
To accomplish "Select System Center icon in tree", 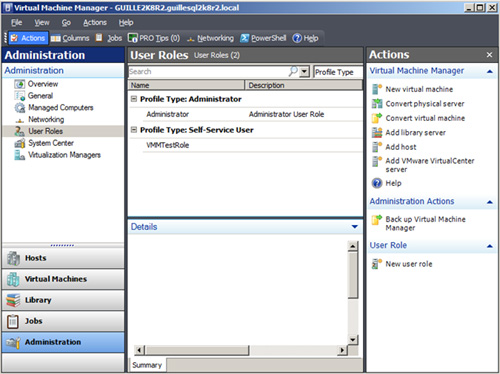I will point(19,143).
